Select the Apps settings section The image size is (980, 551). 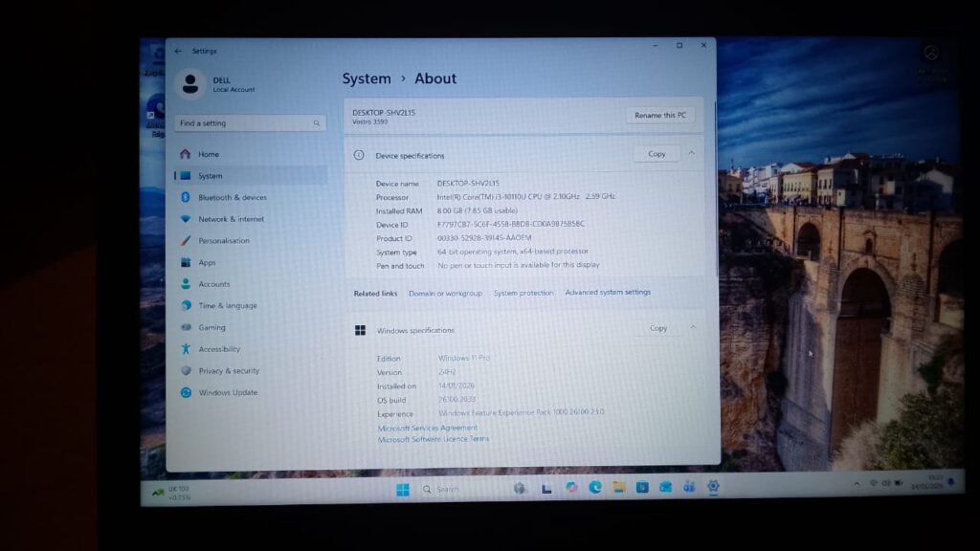(x=207, y=262)
